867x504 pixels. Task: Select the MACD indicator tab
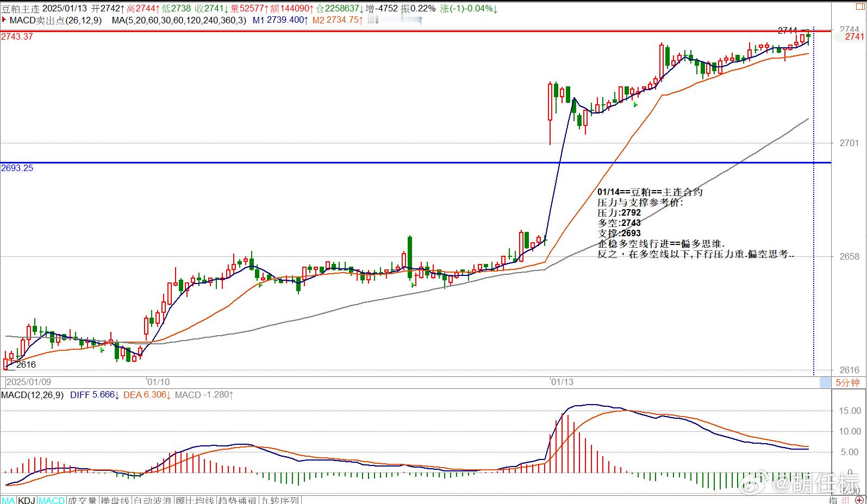[52, 500]
